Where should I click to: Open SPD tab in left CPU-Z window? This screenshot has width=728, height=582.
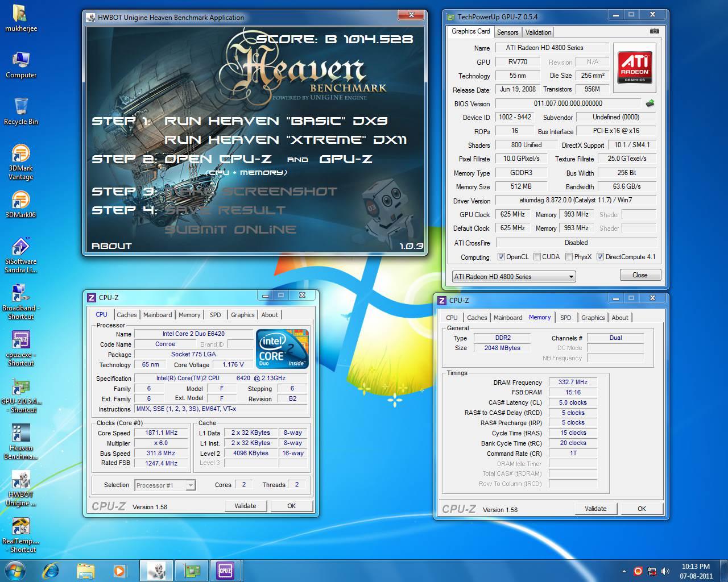coord(215,315)
